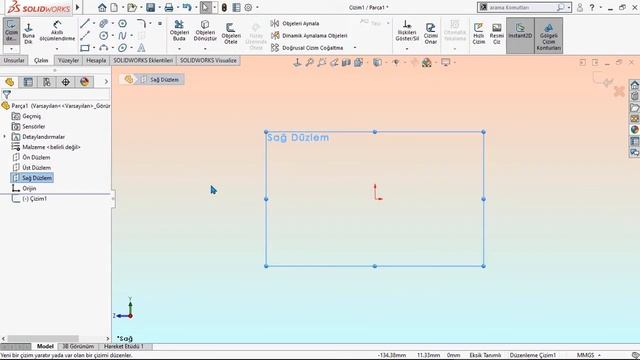Activate the Select cursor tool
Image resolution: width=640 pixels, height=360 pixels.
point(205,7)
